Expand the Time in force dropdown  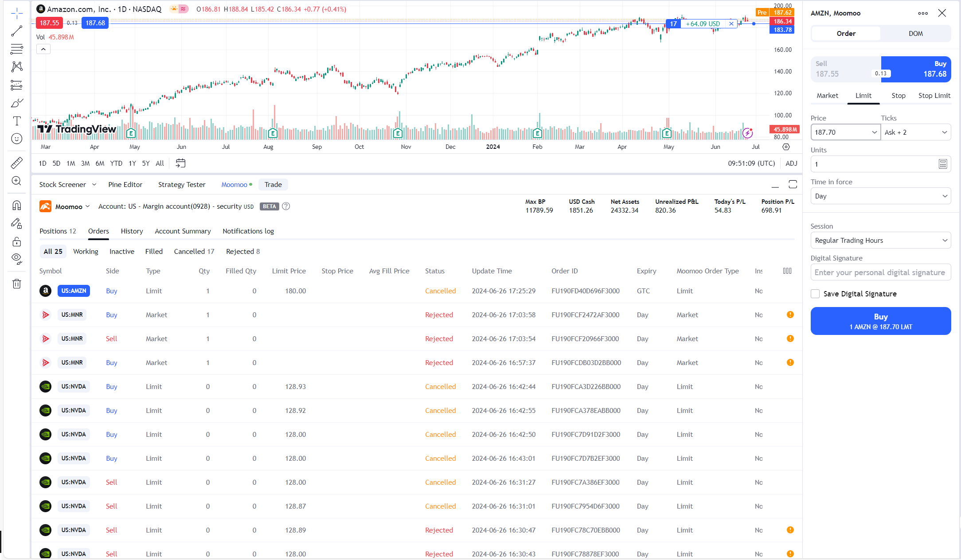click(880, 196)
